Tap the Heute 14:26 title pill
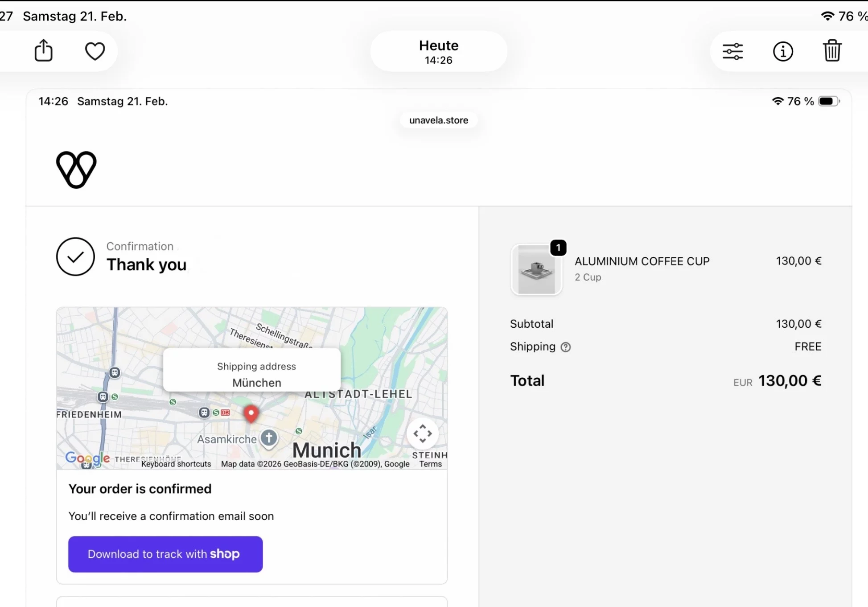868x607 pixels. coord(439,51)
